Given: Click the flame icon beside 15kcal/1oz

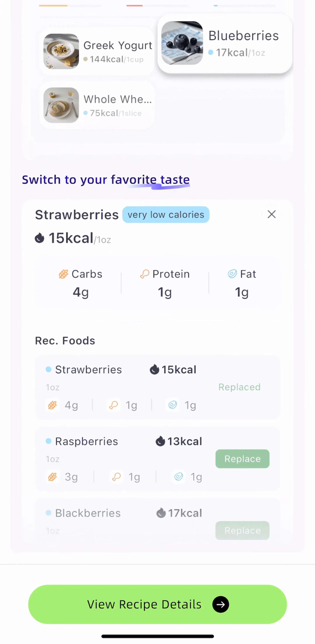Looking at the screenshot, I should 40,238.
